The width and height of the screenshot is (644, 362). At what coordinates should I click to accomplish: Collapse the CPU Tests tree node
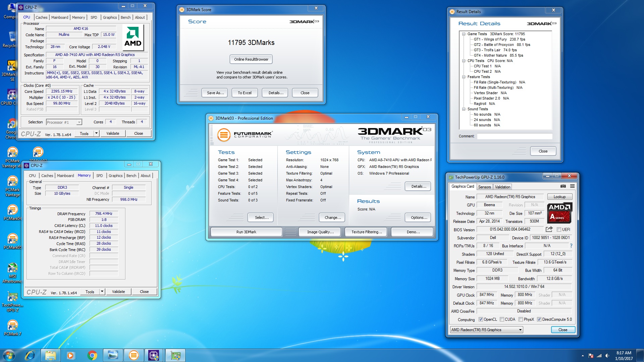(x=464, y=61)
